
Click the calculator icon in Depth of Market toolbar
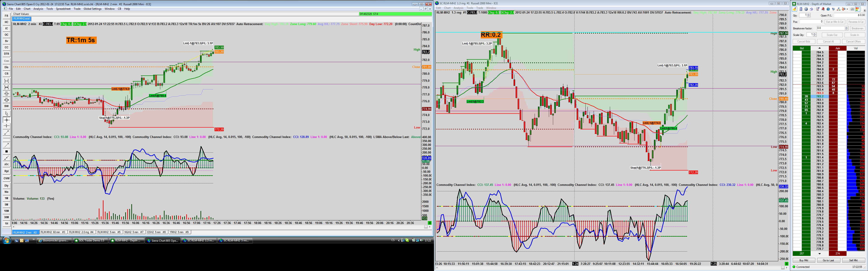point(801,9)
